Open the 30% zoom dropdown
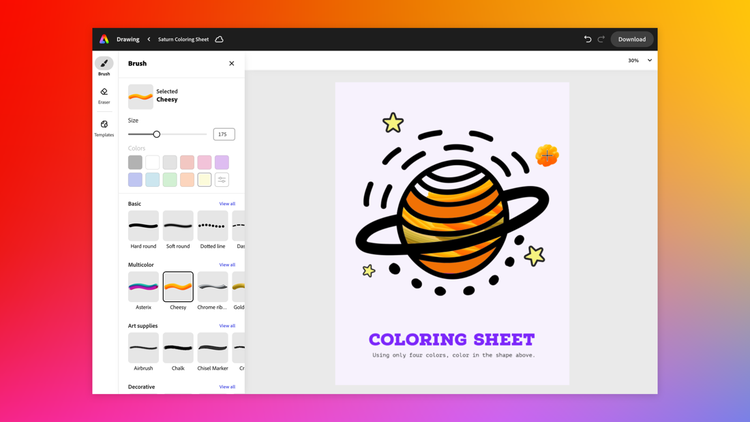The image size is (750, 422). pyautogui.click(x=640, y=60)
